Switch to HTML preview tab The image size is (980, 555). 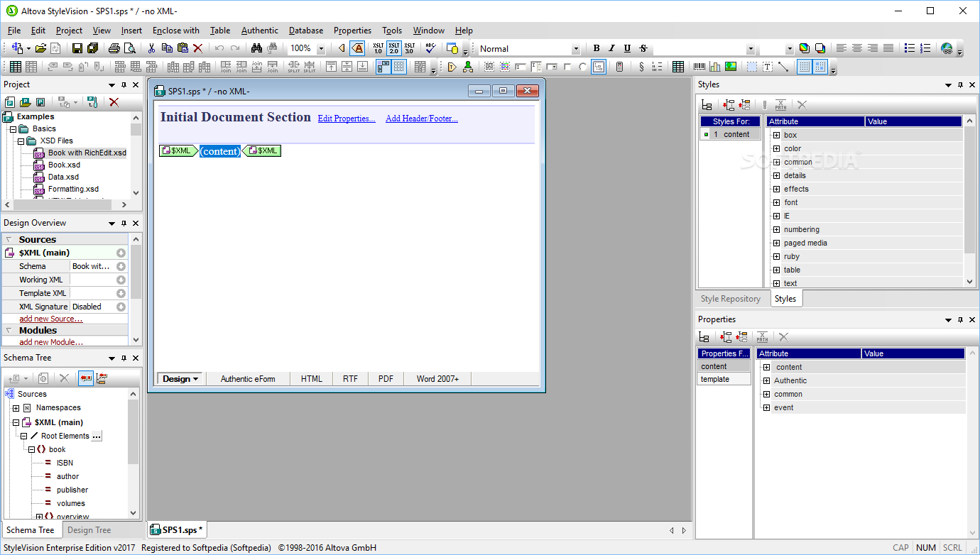pos(311,379)
